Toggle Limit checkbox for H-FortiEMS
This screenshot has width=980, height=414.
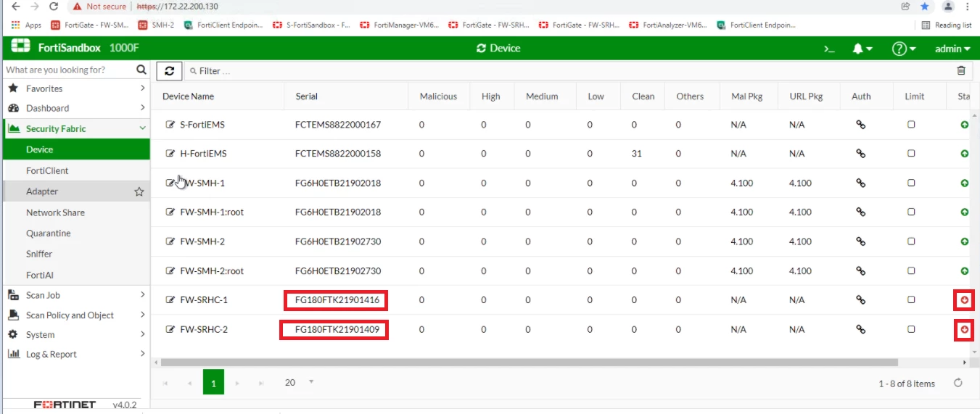911,154
